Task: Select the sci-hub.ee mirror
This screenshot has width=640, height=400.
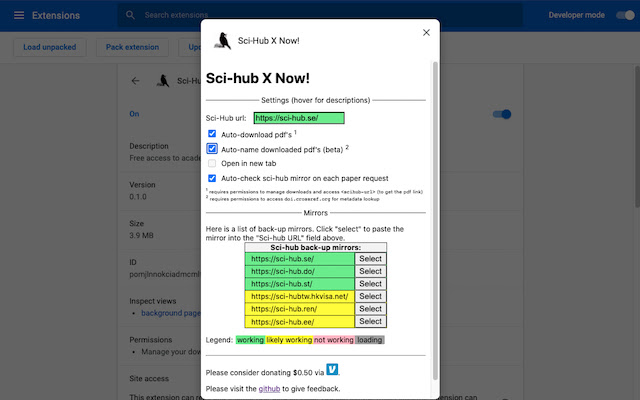Action: pos(371,322)
